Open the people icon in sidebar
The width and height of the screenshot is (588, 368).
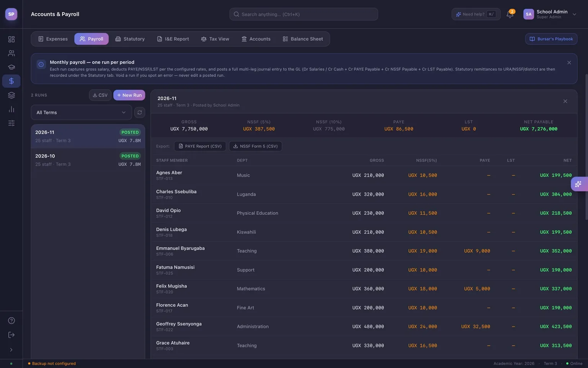pyautogui.click(x=11, y=53)
